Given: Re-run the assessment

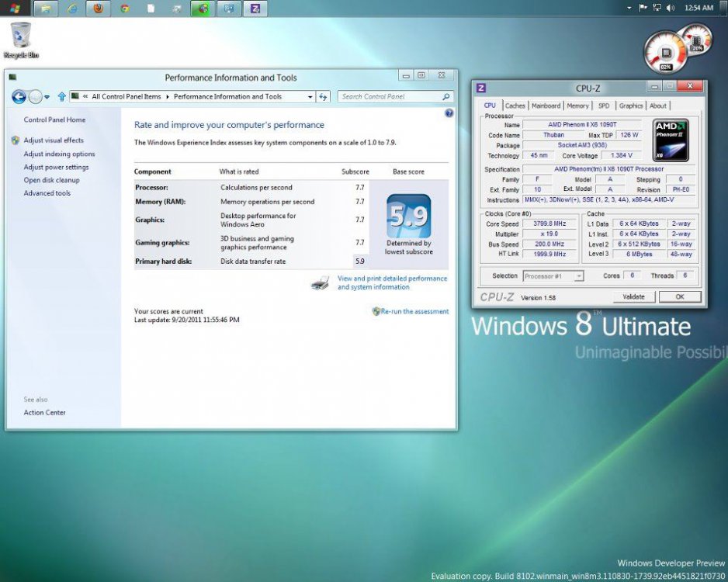Looking at the screenshot, I should pyautogui.click(x=414, y=311).
